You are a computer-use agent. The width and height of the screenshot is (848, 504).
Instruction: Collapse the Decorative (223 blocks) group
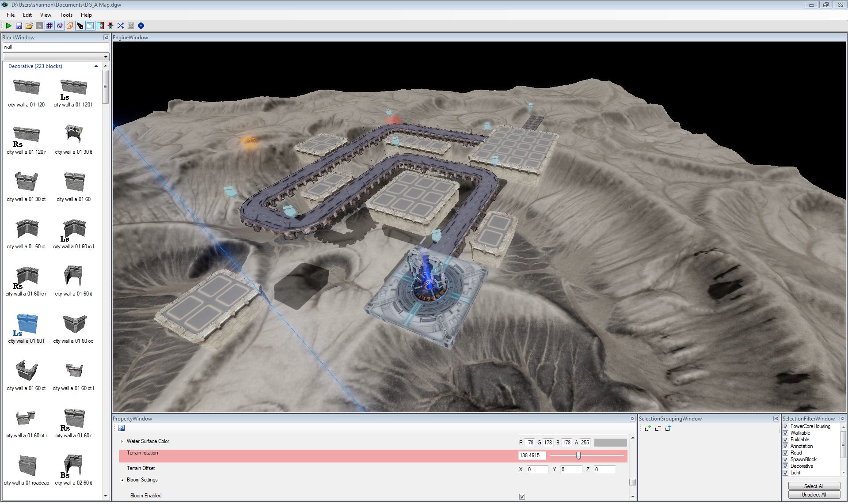[96, 66]
